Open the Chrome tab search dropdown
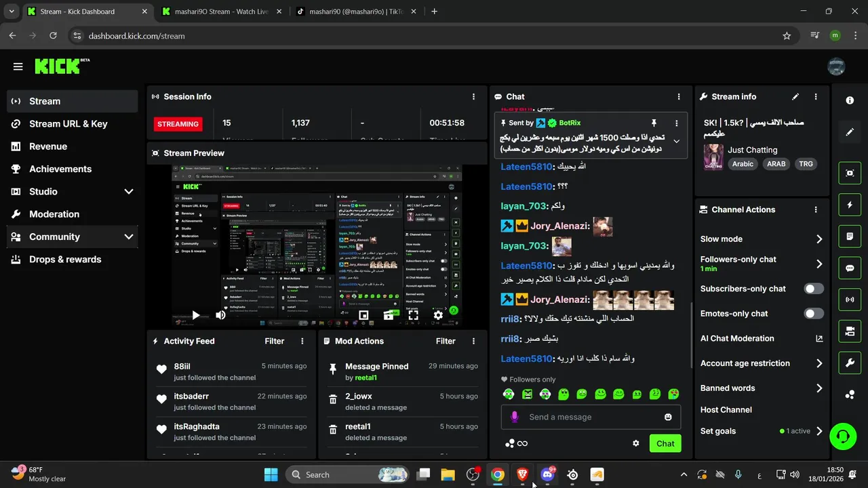This screenshot has width=868, height=488. [11, 12]
